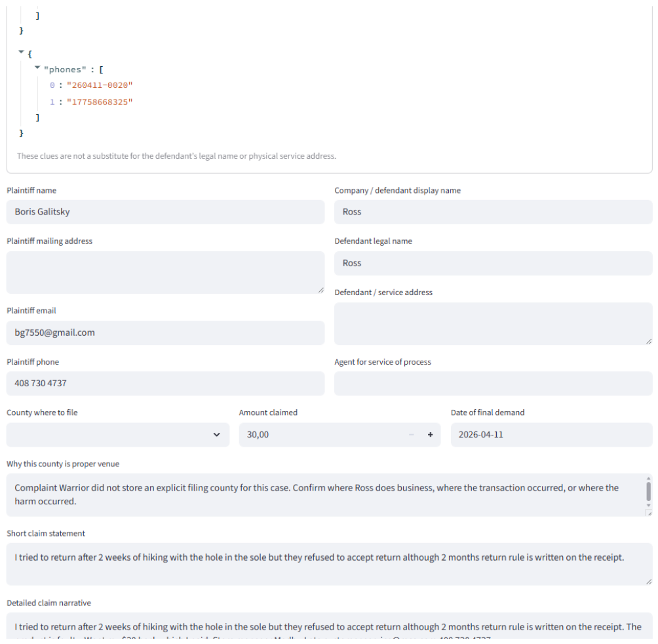Focus the Plaintiff mailing address textarea
658x644 pixels.
(165, 272)
